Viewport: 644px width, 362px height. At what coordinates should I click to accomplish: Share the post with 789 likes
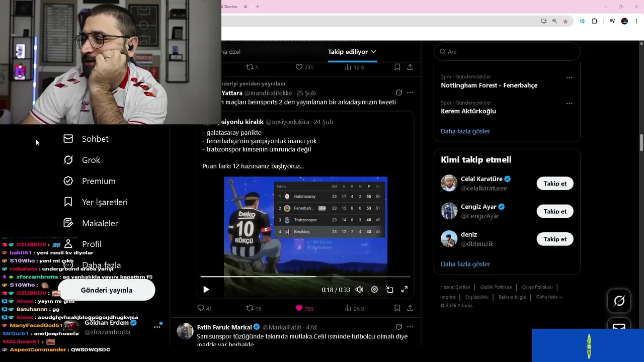pos(410,308)
